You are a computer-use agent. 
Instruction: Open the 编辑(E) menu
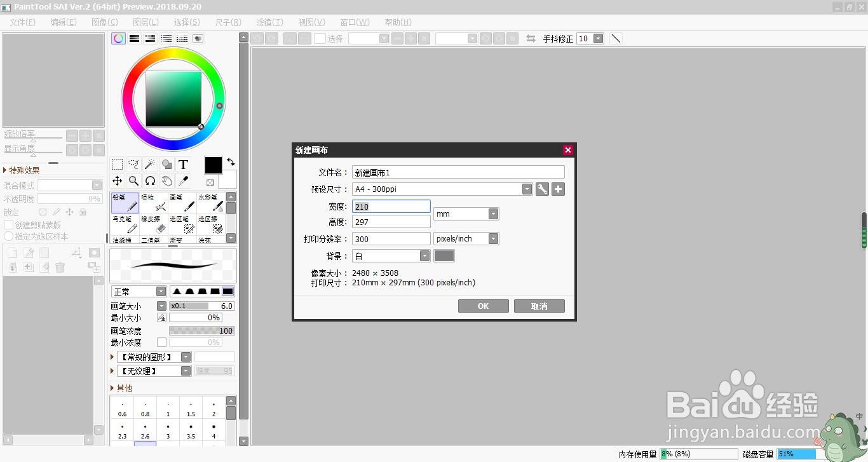64,22
